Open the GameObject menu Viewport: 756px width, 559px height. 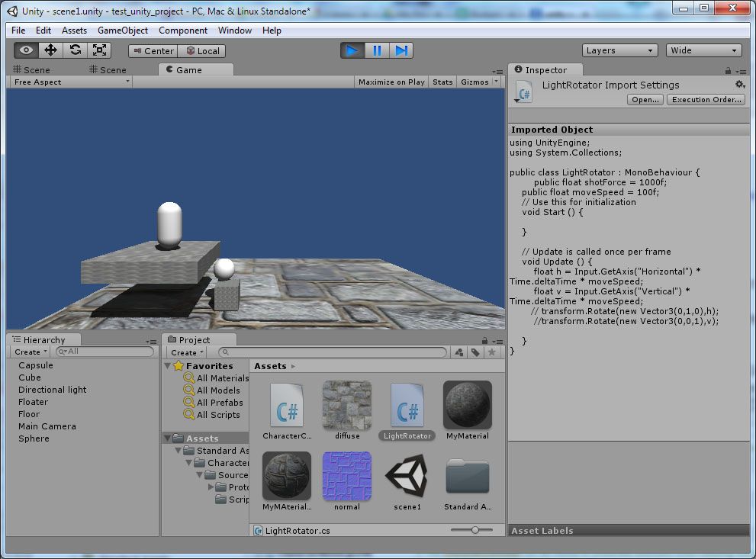click(123, 31)
